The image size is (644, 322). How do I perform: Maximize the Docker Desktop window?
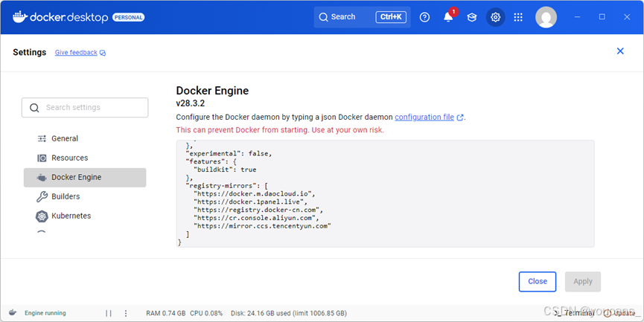click(x=602, y=17)
